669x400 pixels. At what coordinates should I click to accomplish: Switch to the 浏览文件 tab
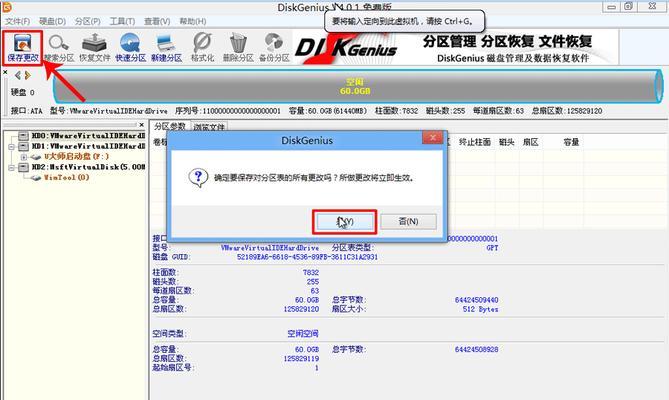pyautogui.click(x=209, y=127)
